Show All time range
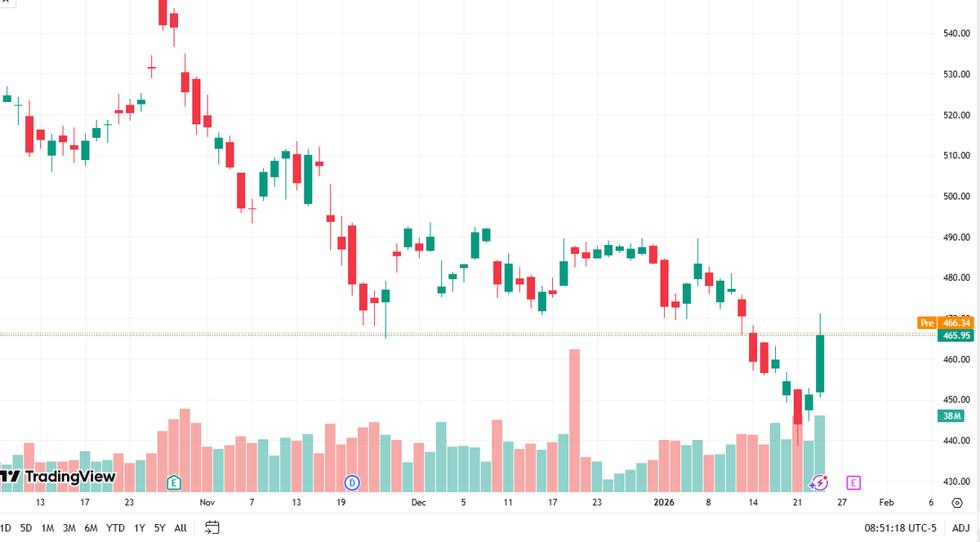This screenshot has width=980, height=542. click(180, 528)
